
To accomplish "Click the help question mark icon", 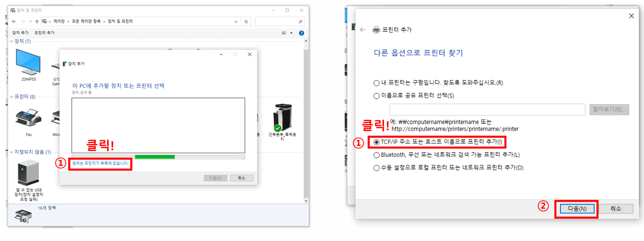I will pos(301,33).
